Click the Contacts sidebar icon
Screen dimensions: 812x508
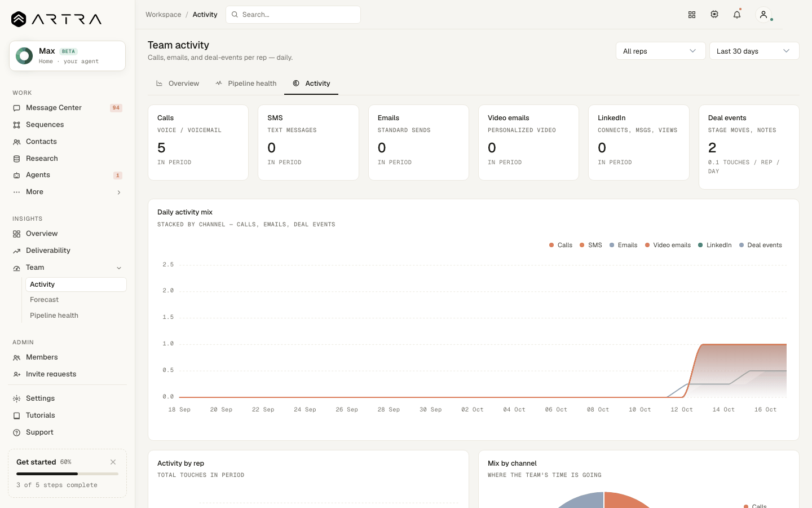click(x=17, y=142)
